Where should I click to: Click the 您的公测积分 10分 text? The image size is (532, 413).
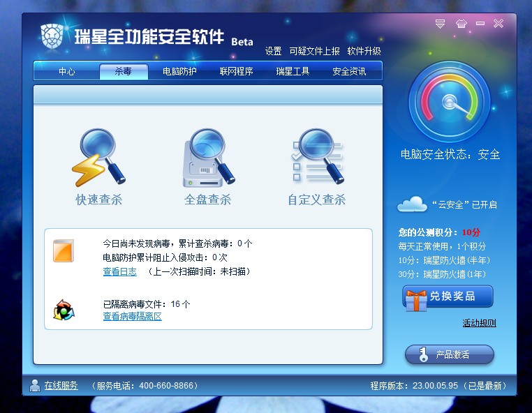coord(439,232)
